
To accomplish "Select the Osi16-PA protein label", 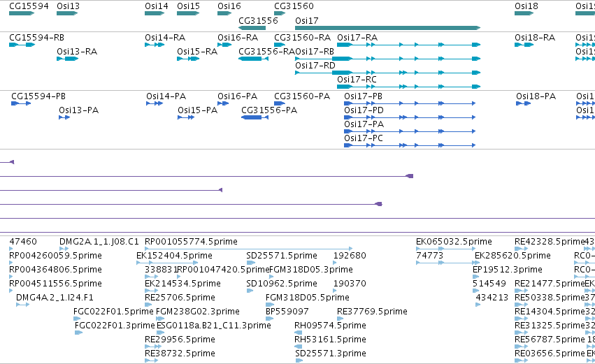I will tap(238, 96).
